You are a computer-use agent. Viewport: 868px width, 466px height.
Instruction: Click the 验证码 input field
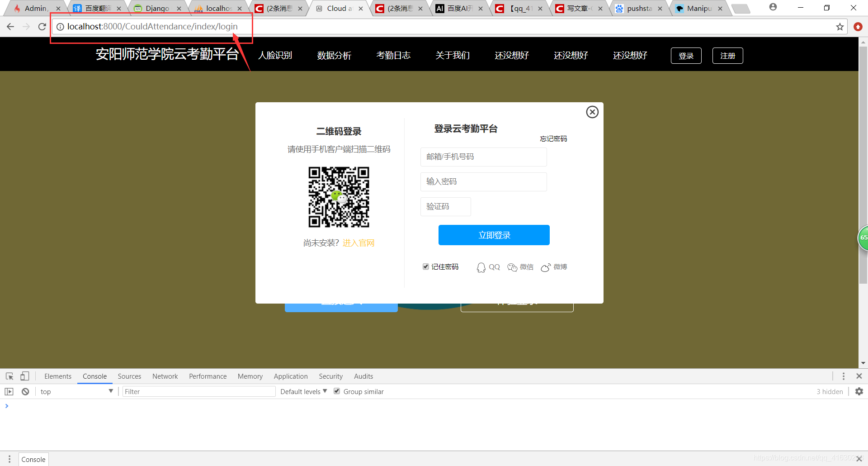click(445, 206)
